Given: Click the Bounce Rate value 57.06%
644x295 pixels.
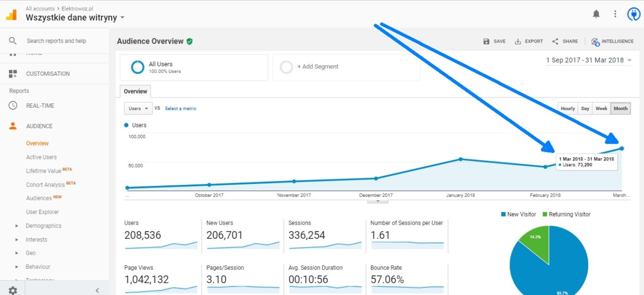Looking at the screenshot, I should (x=387, y=279).
